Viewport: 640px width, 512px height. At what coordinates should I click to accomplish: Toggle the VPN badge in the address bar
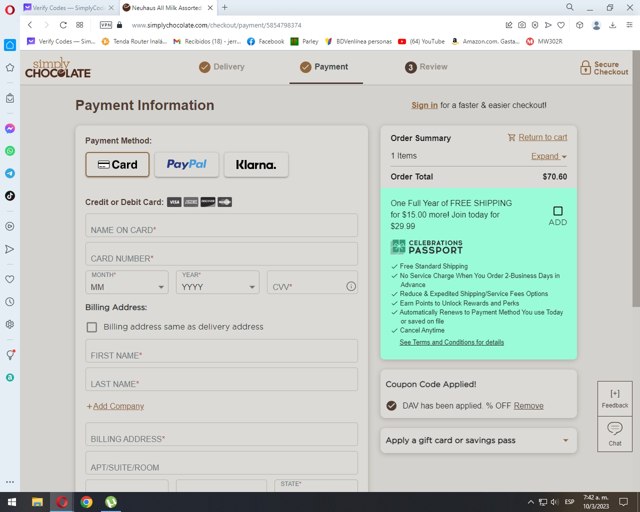[105, 25]
